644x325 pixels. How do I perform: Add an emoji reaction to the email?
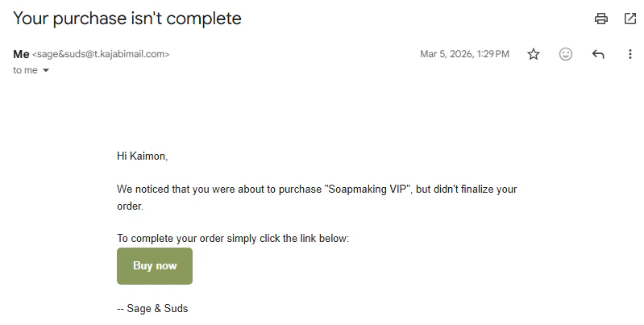(566, 54)
